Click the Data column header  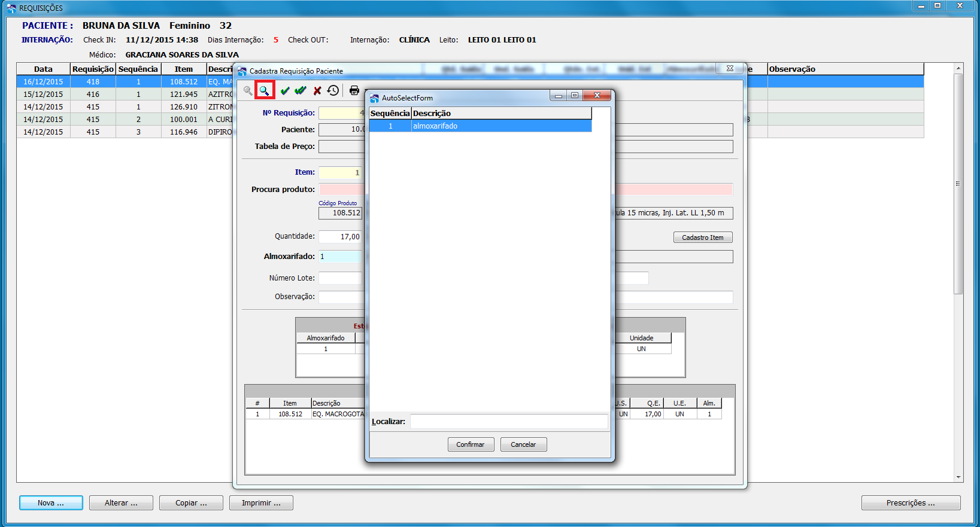[x=43, y=69]
